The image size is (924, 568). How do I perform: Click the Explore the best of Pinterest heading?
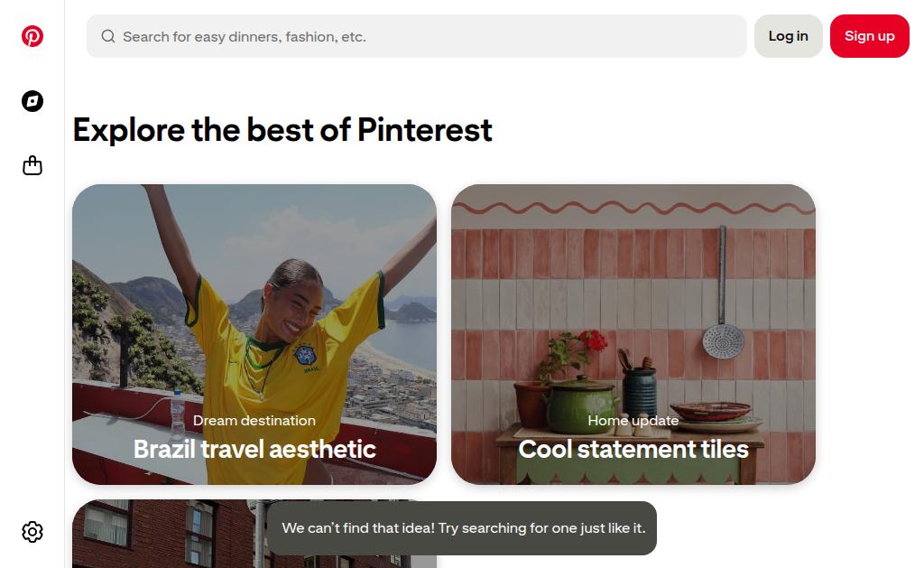[x=282, y=130]
